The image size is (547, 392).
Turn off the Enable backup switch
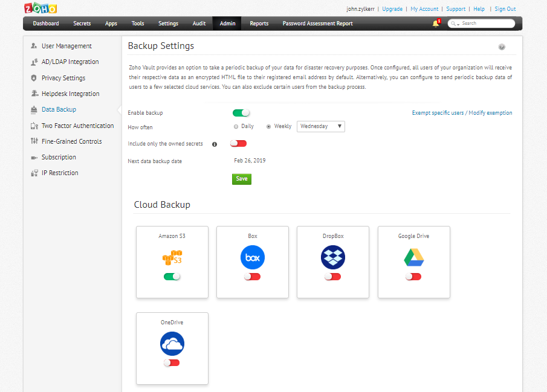[241, 113]
